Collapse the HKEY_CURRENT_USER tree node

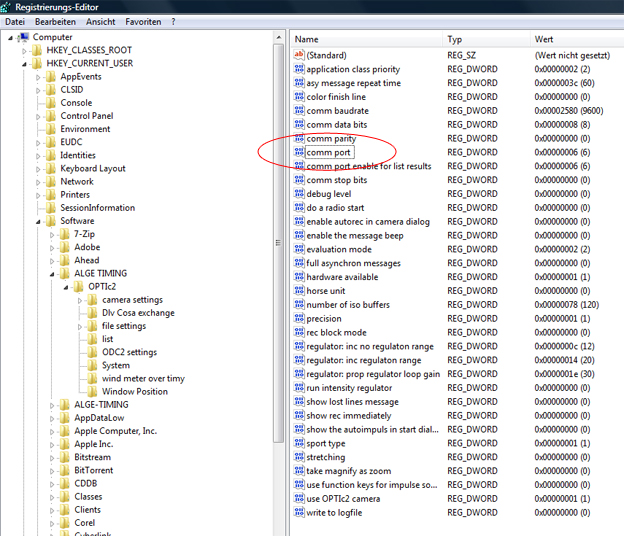tap(25, 63)
